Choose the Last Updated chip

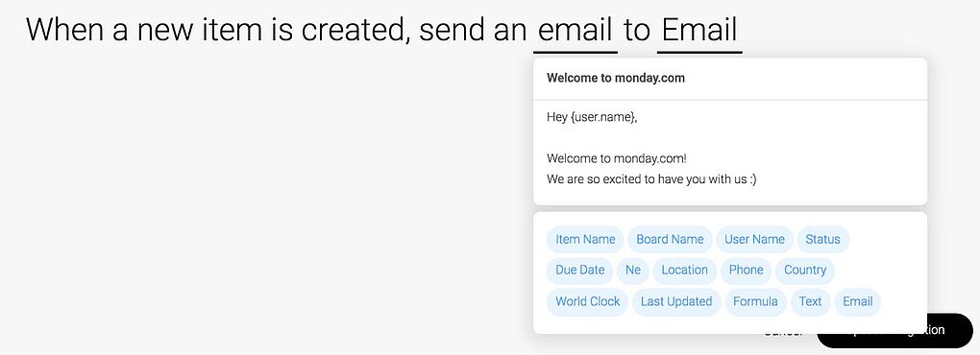(x=676, y=302)
